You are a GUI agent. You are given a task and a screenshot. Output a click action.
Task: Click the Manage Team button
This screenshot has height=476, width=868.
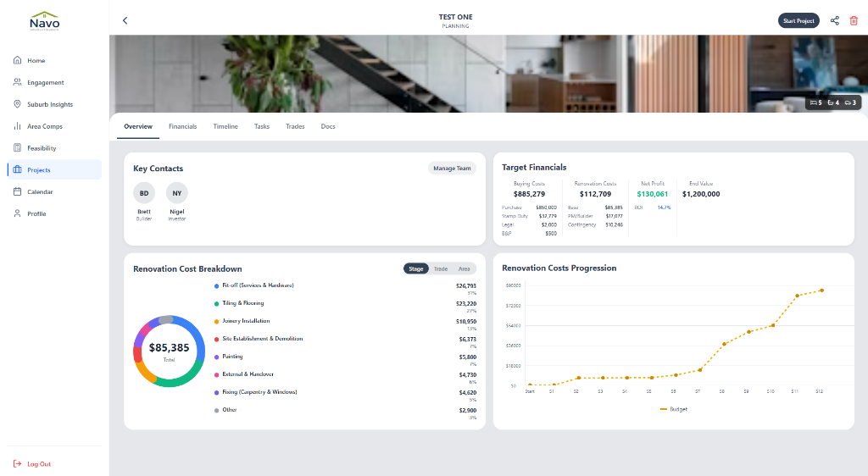tap(452, 169)
